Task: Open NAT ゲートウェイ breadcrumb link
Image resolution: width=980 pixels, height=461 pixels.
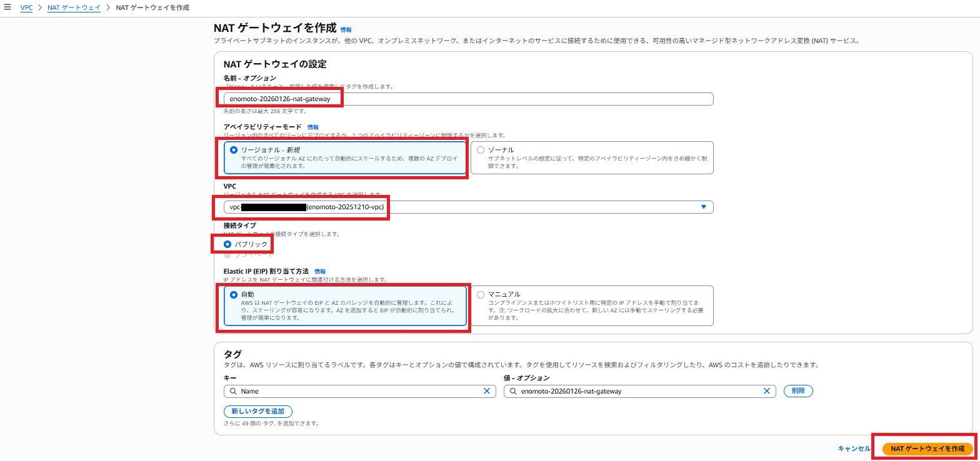Action: pos(74,7)
